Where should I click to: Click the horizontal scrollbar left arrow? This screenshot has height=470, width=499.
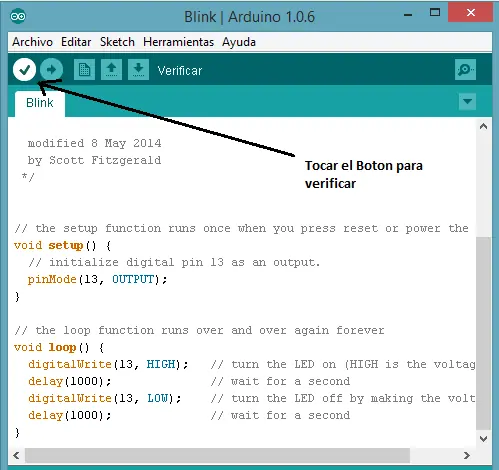pos(16,455)
